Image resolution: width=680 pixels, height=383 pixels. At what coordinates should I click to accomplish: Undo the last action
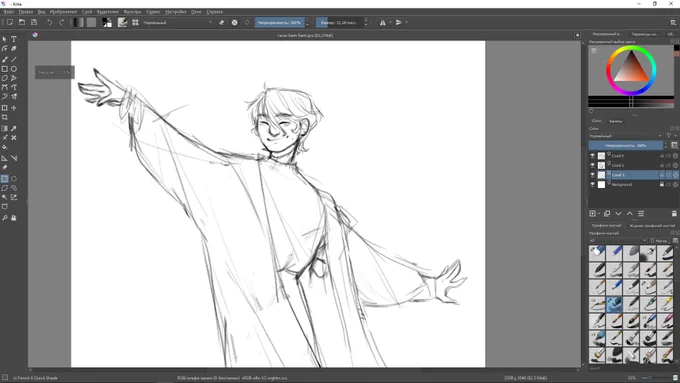point(49,22)
